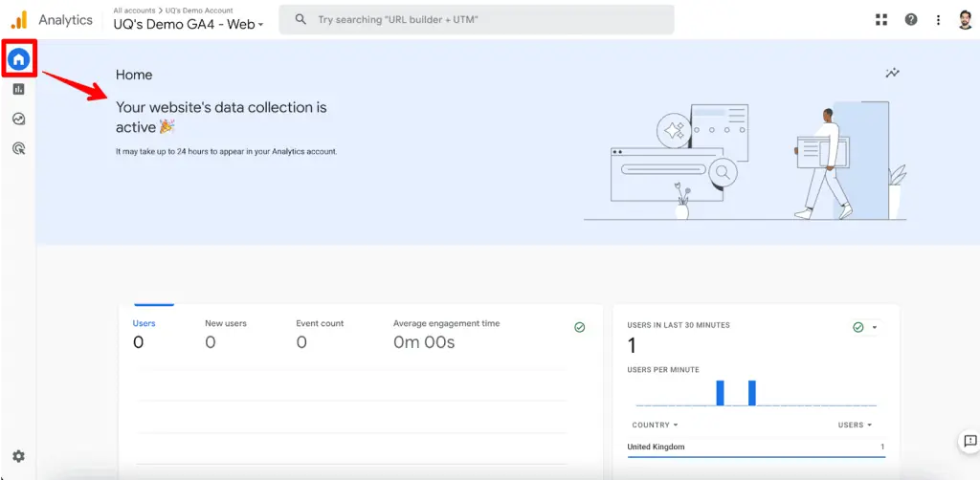The width and height of the screenshot is (980, 480).
Task: Open the COUNTRY dimension dropdown
Action: [x=655, y=425]
